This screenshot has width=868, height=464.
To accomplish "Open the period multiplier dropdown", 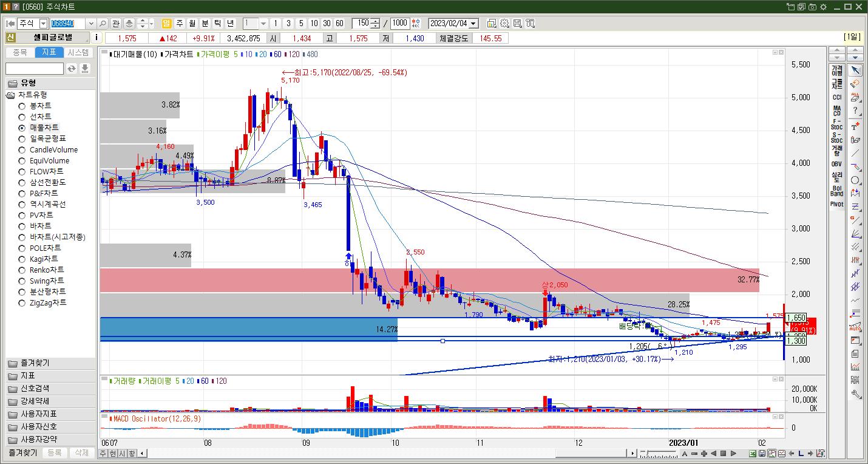I will click(x=263, y=23).
